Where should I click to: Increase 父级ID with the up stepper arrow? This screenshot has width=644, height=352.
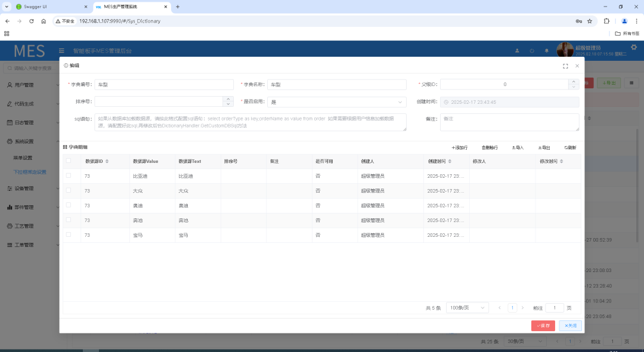575,82
